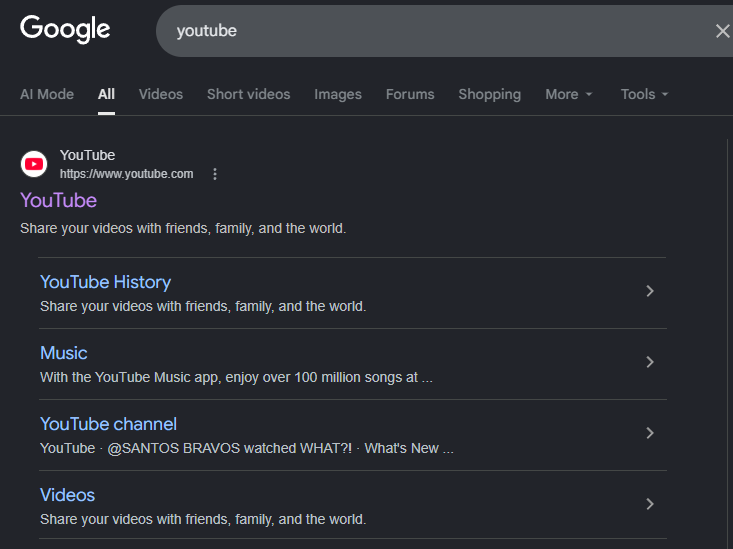The width and height of the screenshot is (733, 549).
Task: Go to the Forums tab
Action: (410, 94)
